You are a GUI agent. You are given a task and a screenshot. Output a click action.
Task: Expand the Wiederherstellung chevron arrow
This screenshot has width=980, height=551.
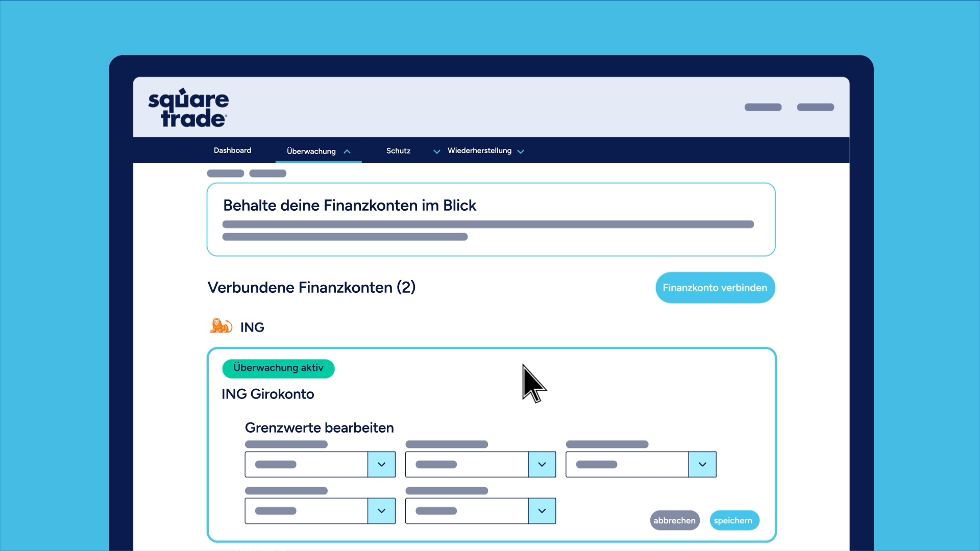521,152
